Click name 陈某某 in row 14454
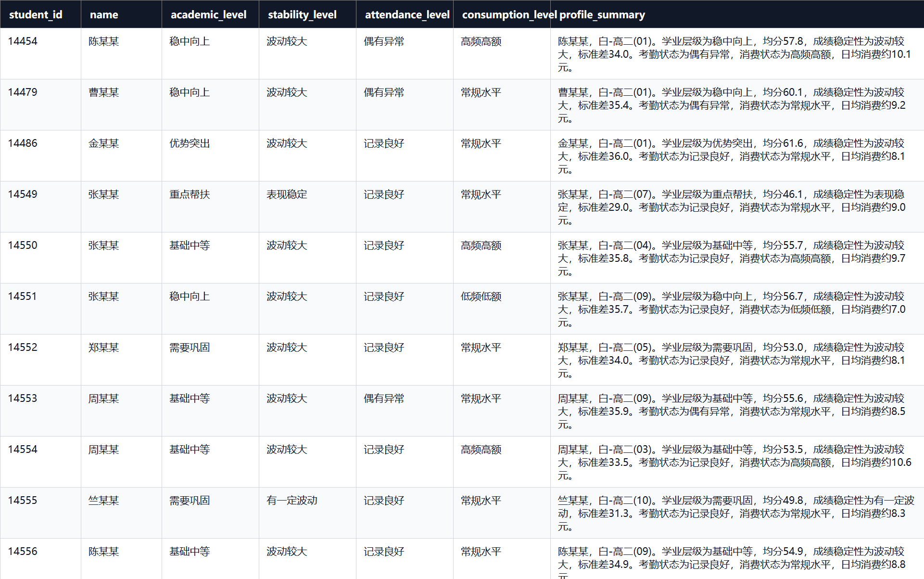The width and height of the screenshot is (924, 579). pos(103,41)
